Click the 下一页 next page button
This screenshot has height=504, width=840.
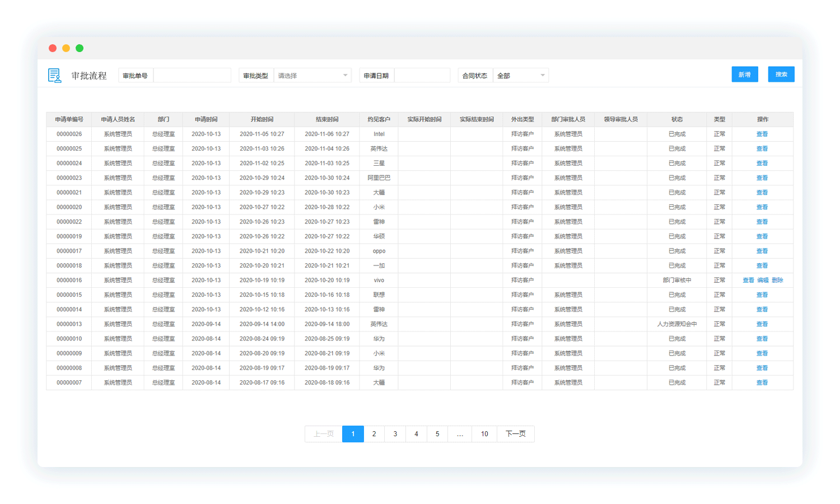point(515,434)
